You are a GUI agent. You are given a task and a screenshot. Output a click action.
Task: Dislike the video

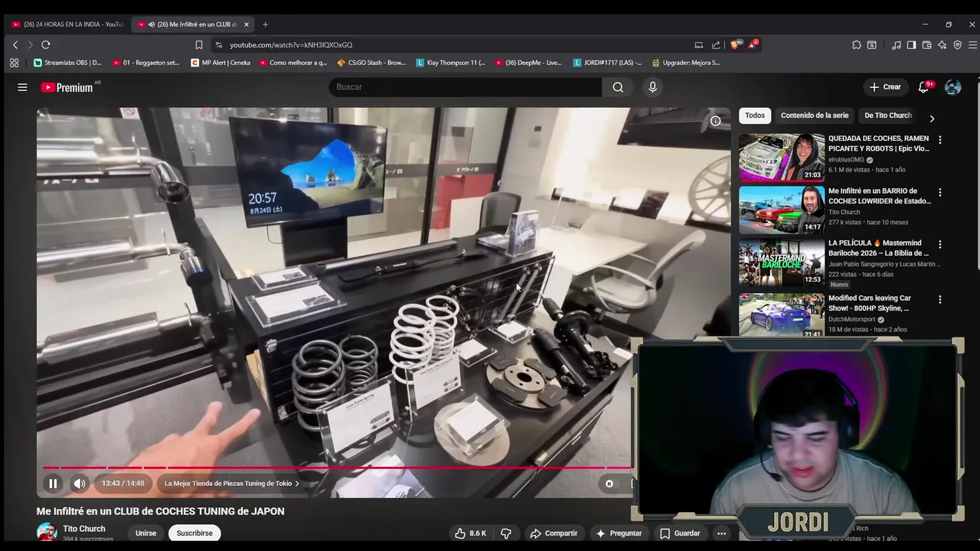506,533
